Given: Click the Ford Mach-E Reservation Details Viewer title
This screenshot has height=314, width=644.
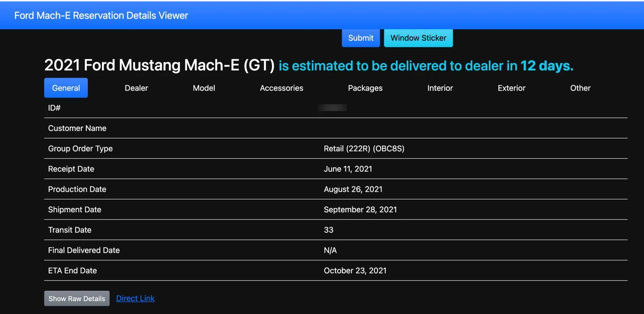Looking at the screenshot, I should 101,16.
